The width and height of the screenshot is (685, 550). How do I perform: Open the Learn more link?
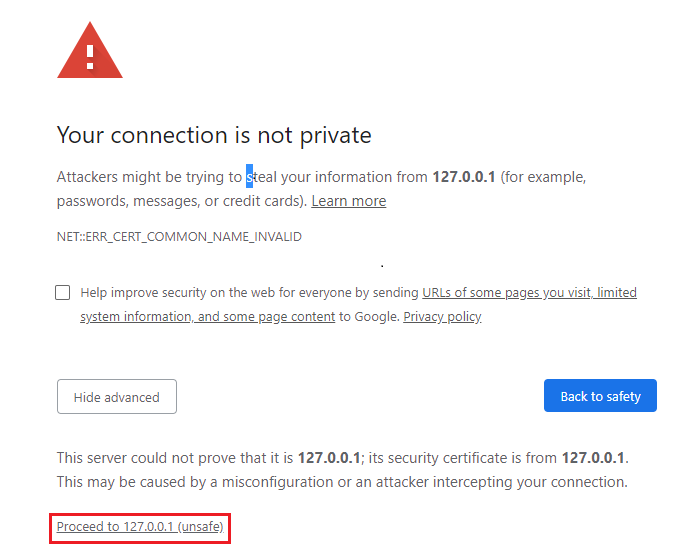tap(348, 201)
